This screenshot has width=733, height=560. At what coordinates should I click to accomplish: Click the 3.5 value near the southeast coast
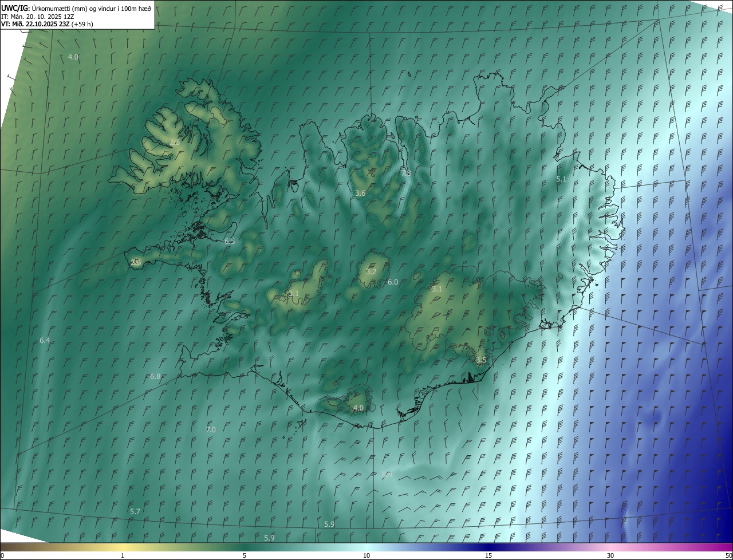(481, 360)
